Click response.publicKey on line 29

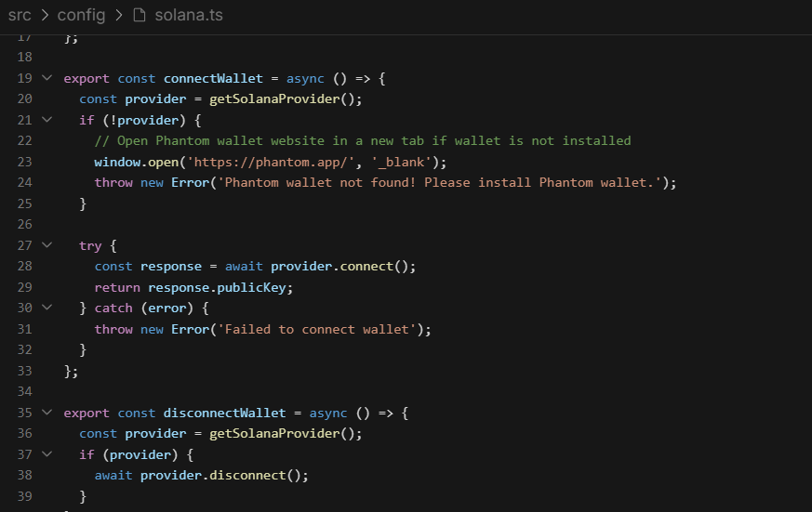tap(217, 287)
